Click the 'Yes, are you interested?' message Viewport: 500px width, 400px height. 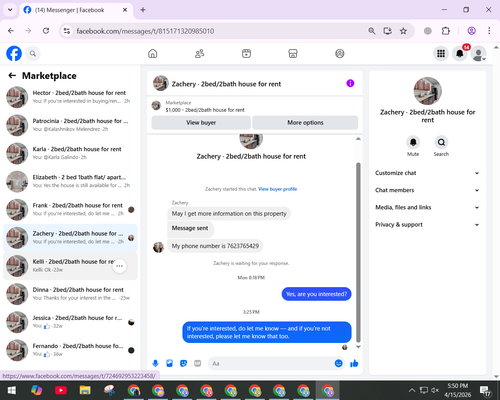coord(316,294)
